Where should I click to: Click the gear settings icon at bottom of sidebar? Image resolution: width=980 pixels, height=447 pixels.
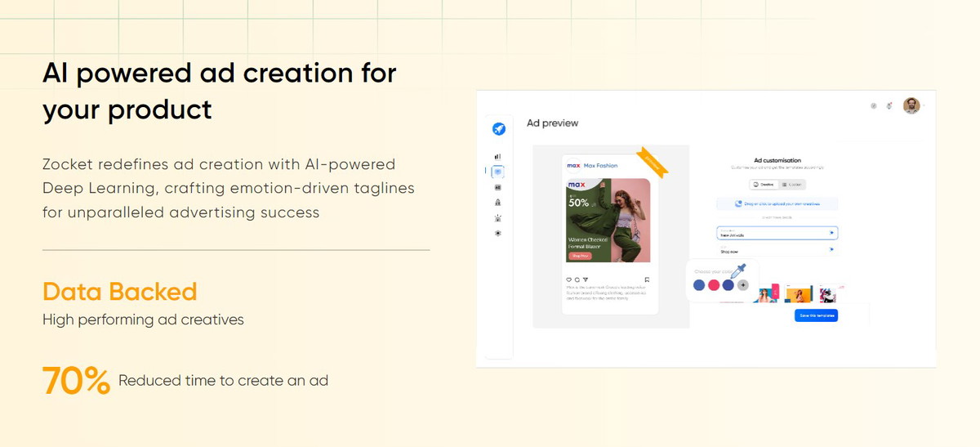tap(498, 234)
